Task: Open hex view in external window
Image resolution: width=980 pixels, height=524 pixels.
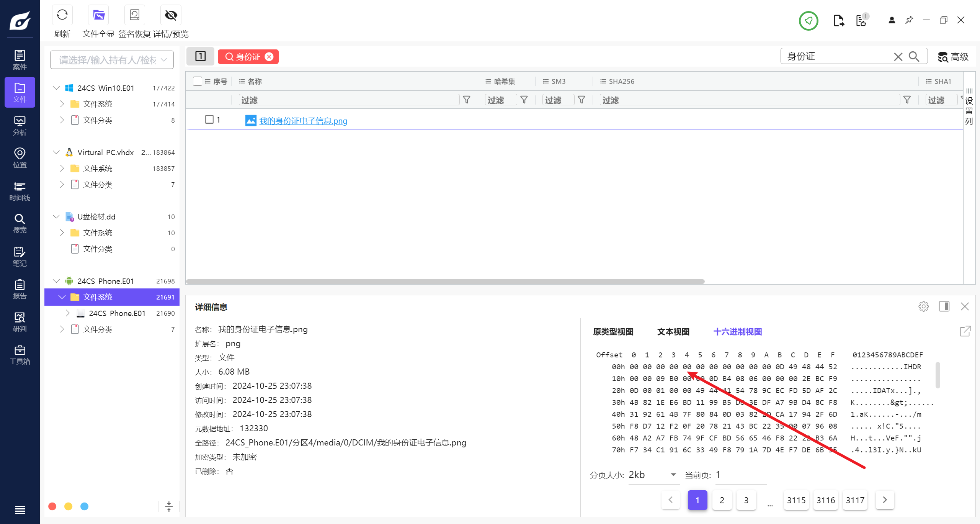Action: point(965,331)
